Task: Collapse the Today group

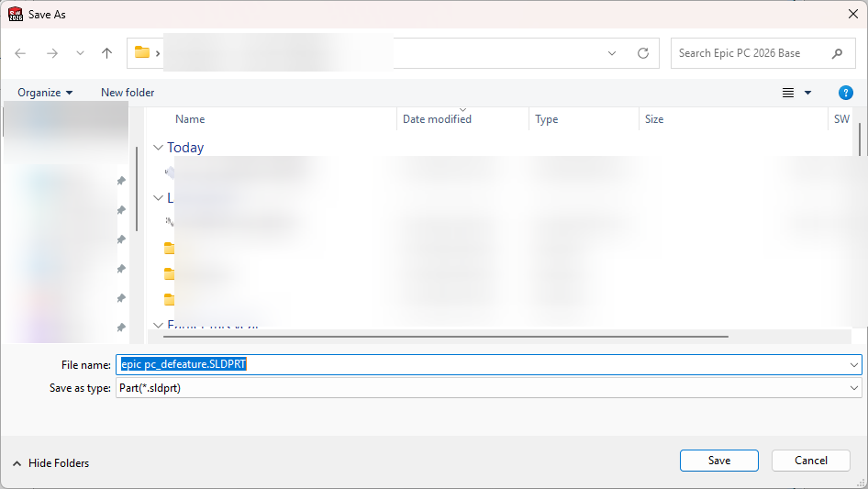Action: [158, 148]
